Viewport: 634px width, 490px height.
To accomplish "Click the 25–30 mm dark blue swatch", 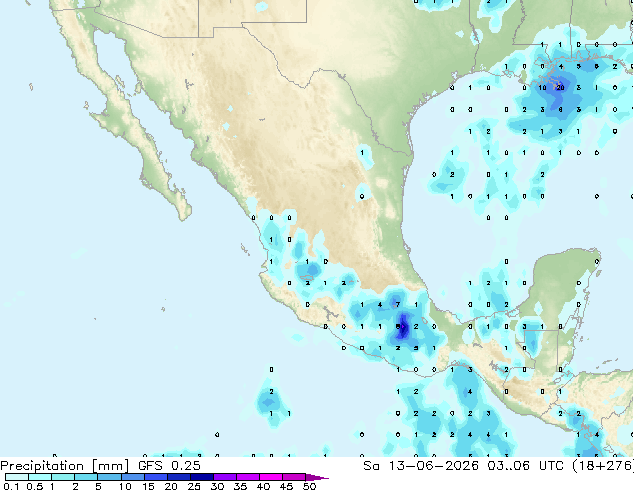I will point(201,477).
